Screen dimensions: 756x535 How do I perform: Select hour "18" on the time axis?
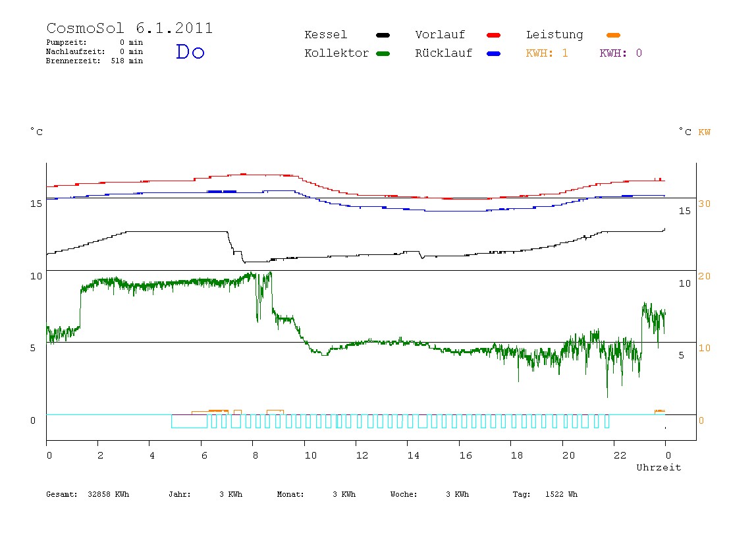coord(517,455)
